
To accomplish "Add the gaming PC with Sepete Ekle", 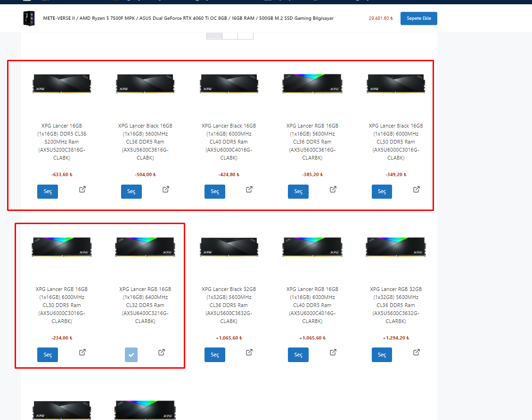I will [x=419, y=18].
